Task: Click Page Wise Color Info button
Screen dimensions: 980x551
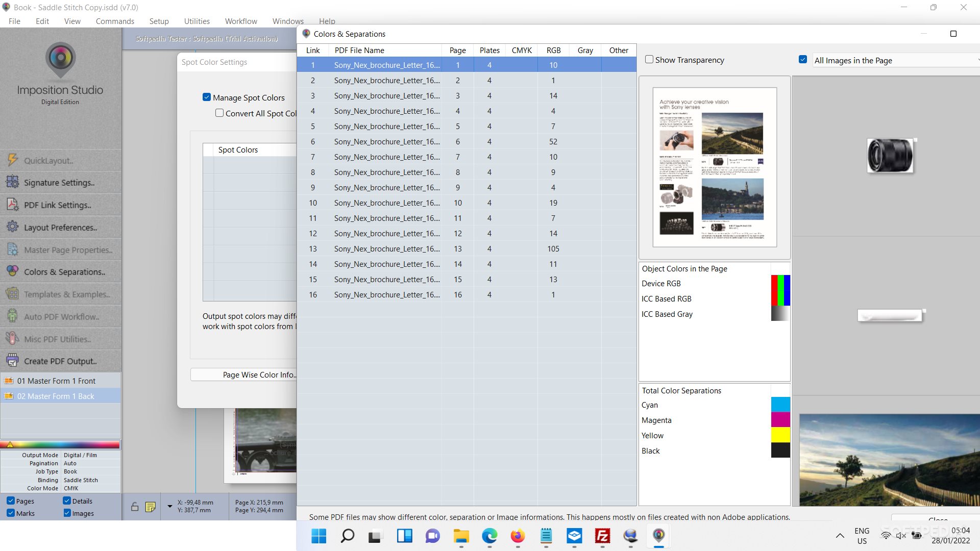Action: 244,374
